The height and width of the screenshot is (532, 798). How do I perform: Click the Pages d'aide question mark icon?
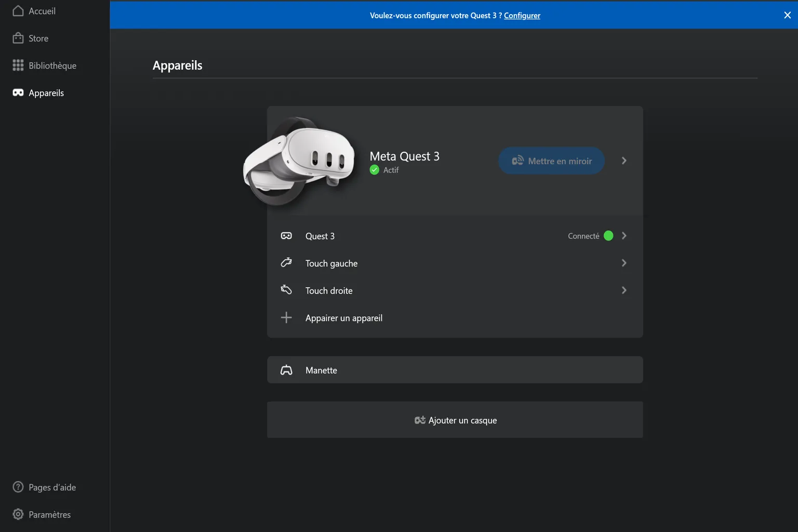click(x=18, y=487)
